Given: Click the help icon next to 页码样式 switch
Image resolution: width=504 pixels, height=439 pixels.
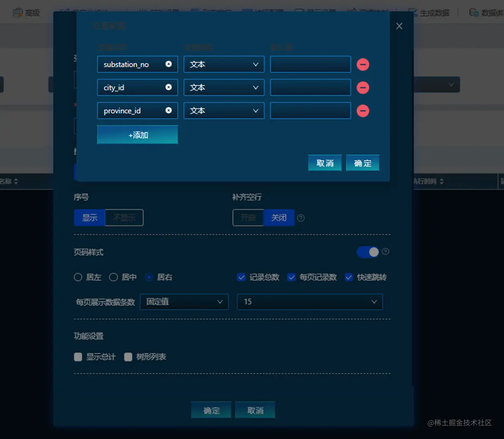Looking at the screenshot, I should [x=386, y=252].
